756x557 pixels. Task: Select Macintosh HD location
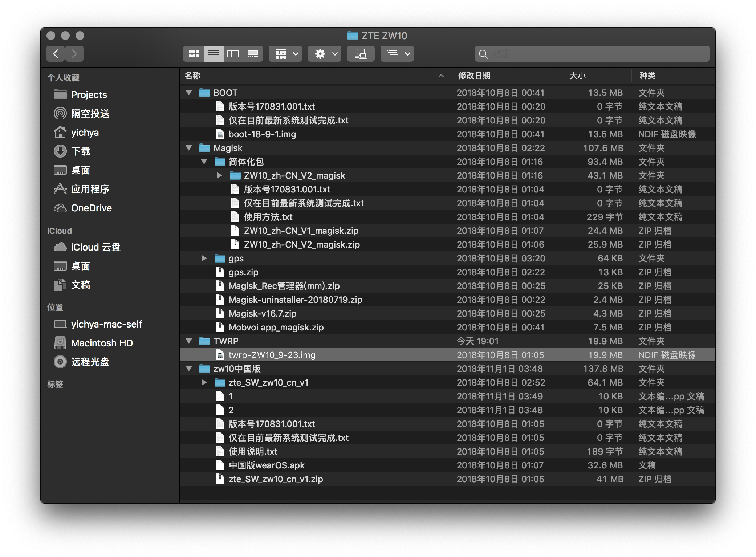(102, 343)
